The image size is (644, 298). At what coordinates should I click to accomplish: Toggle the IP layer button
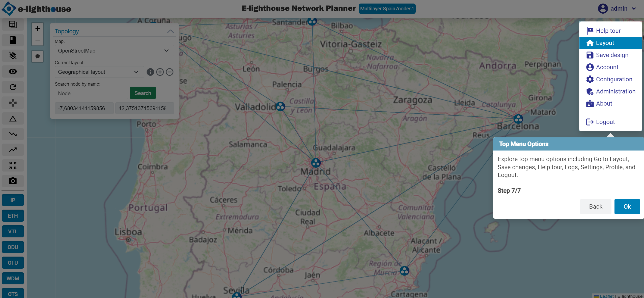[13, 200]
